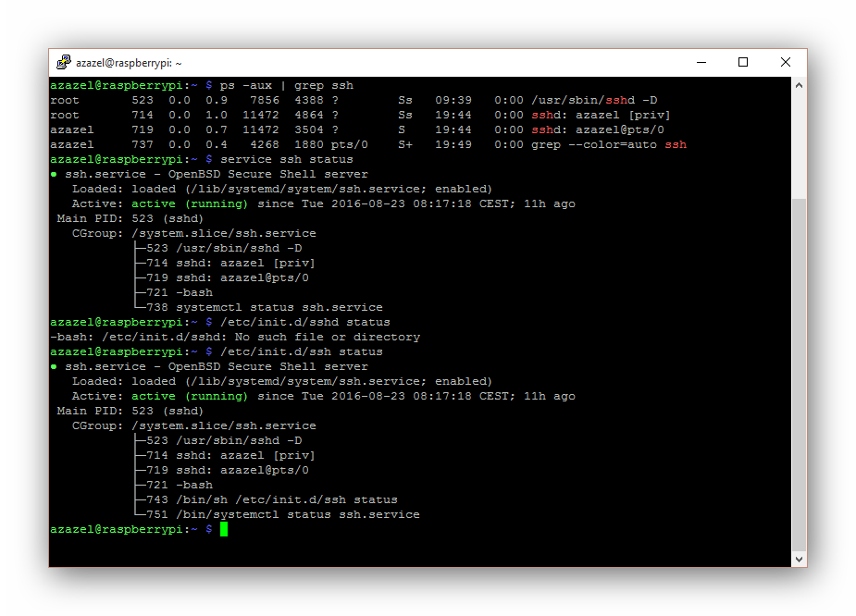Click the green cursor block at prompt
This screenshot has width=856, height=616.
pyautogui.click(x=224, y=529)
